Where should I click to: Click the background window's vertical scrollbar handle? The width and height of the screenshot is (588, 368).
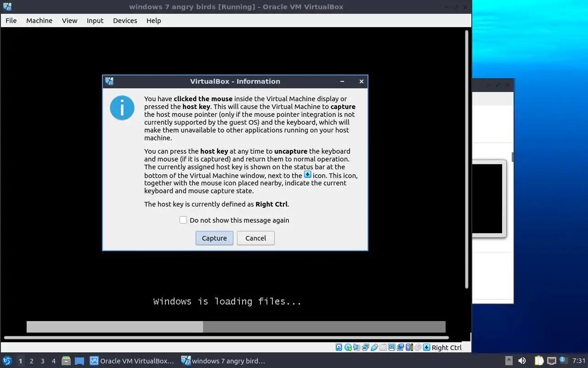tap(512, 157)
